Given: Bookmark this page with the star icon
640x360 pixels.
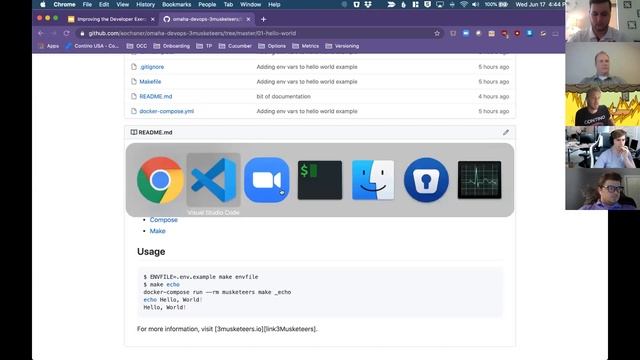Looking at the screenshot, I should coord(437,33).
